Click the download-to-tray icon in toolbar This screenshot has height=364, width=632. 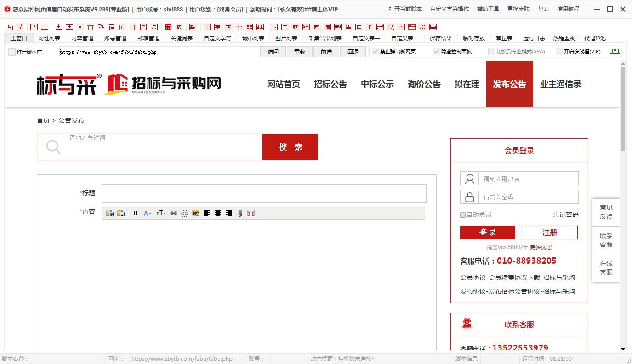(59, 27)
